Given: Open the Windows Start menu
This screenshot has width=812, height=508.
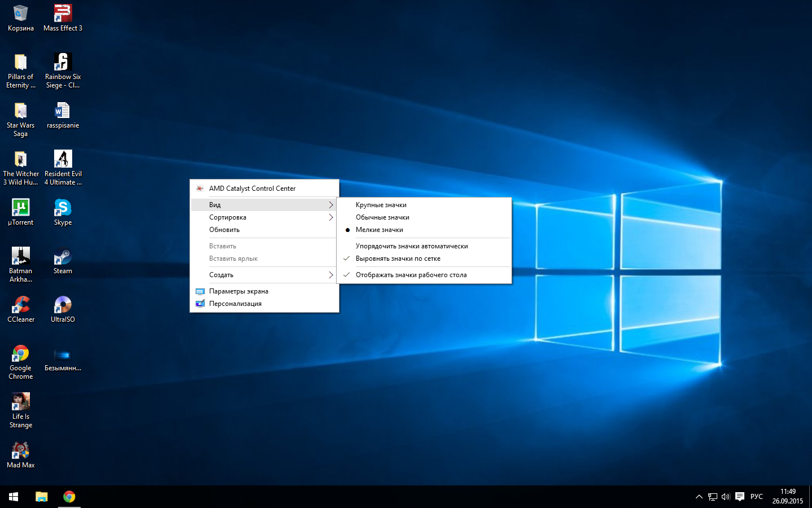Looking at the screenshot, I should (x=14, y=497).
